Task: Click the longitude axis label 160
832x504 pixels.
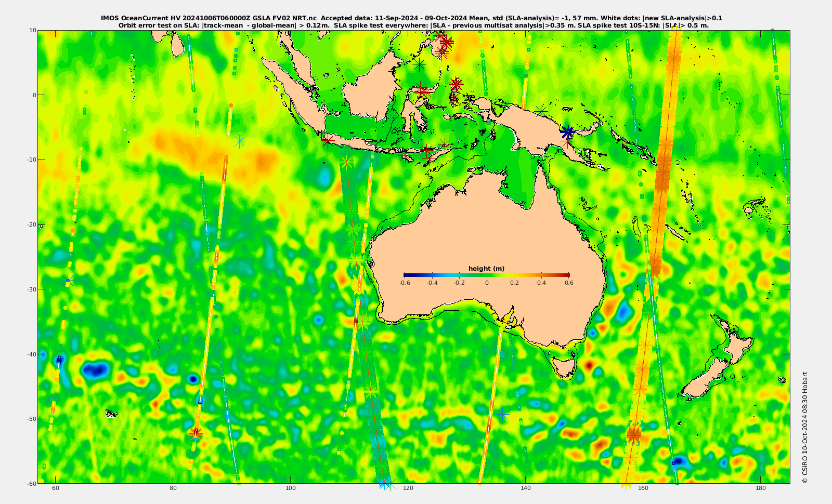Action: point(643,488)
